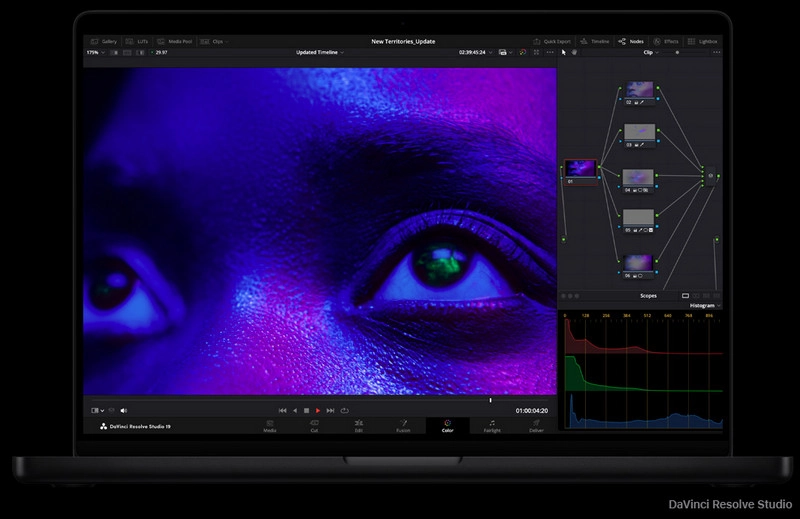Screen dimensions: 800x519
Task: Open the Gallery panel
Action: pos(104,41)
